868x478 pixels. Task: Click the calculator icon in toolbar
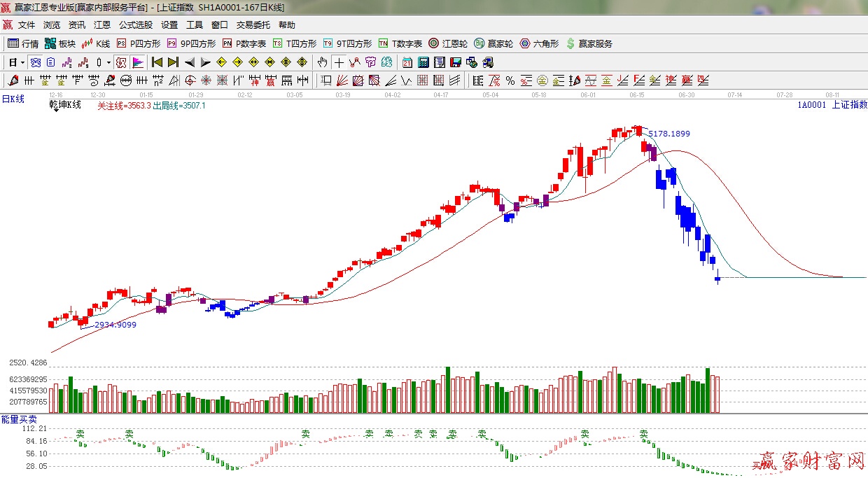(x=423, y=62)
